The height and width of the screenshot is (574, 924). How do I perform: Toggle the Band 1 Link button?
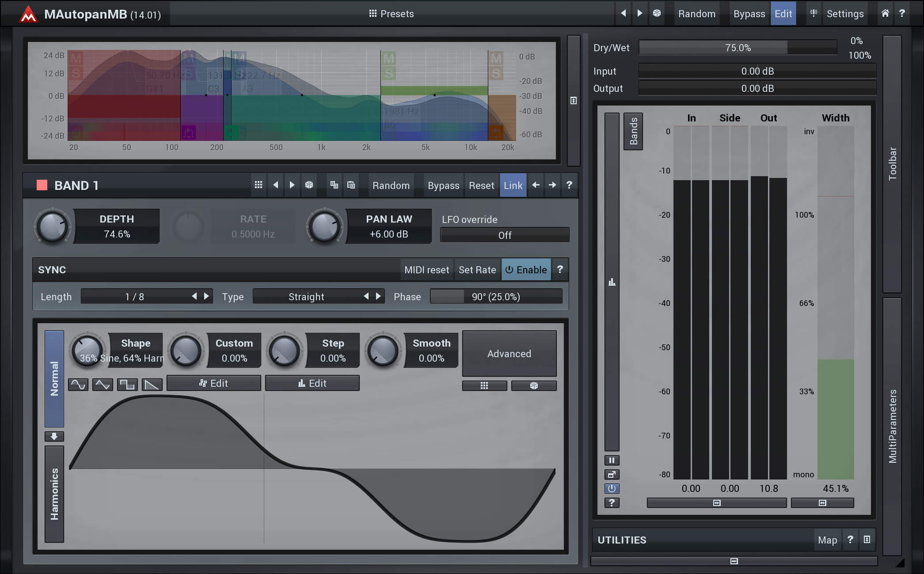pos(513,185)
